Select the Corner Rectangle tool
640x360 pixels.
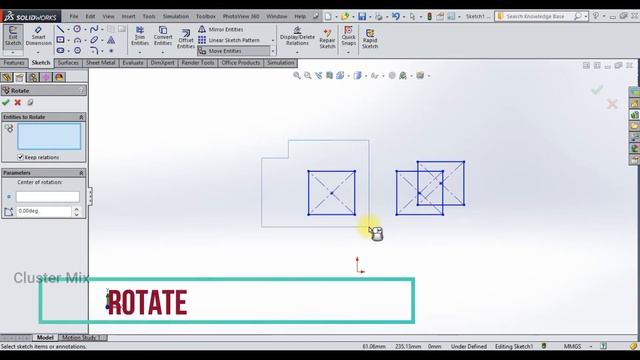pos(60,40)
